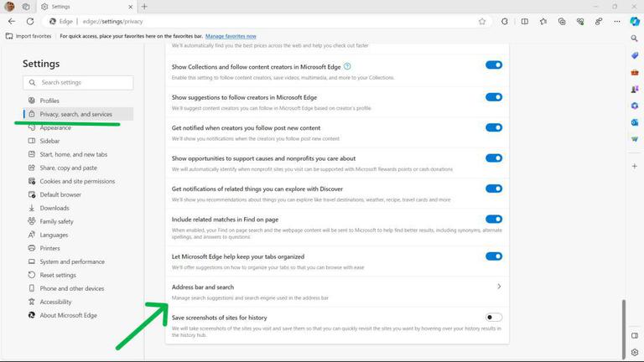The height and width of the screenshot is (362, 644).
Task: Open Sidebar settings section
Action: tap(78, 141)
